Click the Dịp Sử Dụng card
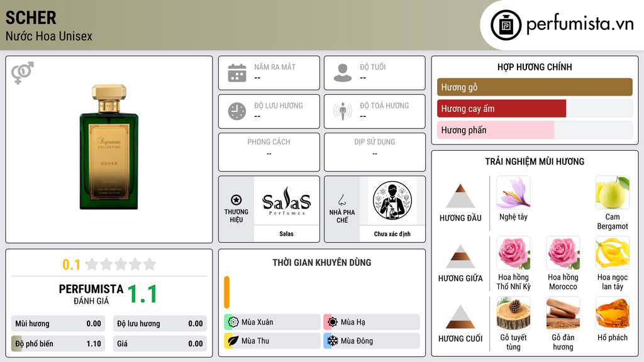644x362 pixels. pos(375,152)
